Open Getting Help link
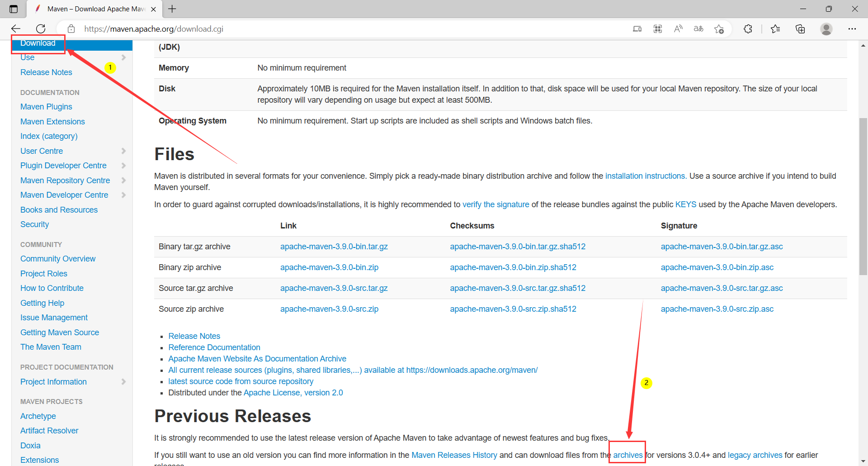Screen dimensions: 868x466 click(x=42, y=303)
